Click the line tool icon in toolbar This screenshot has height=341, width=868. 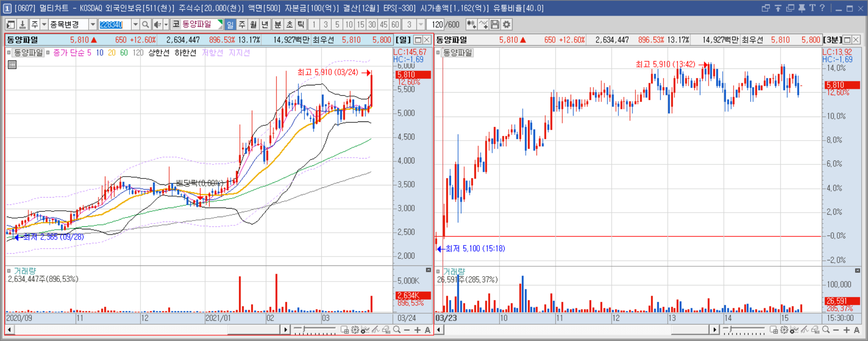point(483,24)
